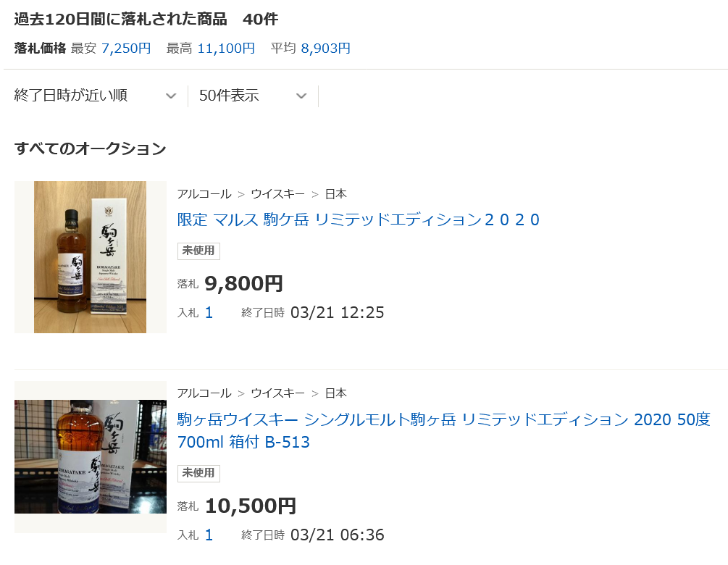Open the first whiskey bottle thumbnail
This screenshot has height=565, width=728.
click(90, 256)
